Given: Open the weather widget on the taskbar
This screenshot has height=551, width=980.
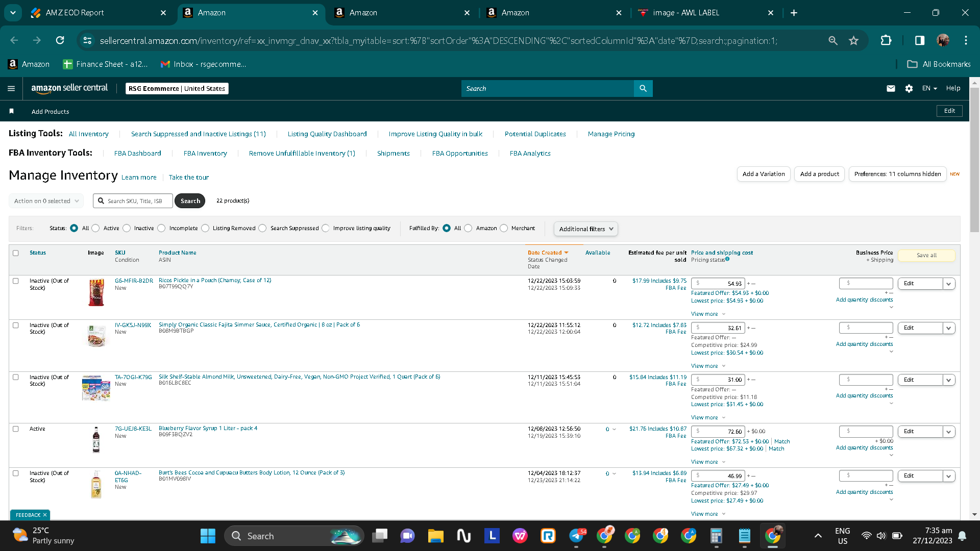Looking at the screenshot, I should coord(44,536).
